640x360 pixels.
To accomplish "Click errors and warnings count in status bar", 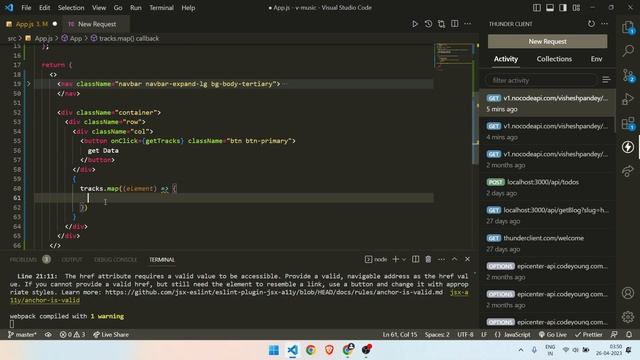I will (72, 334).
